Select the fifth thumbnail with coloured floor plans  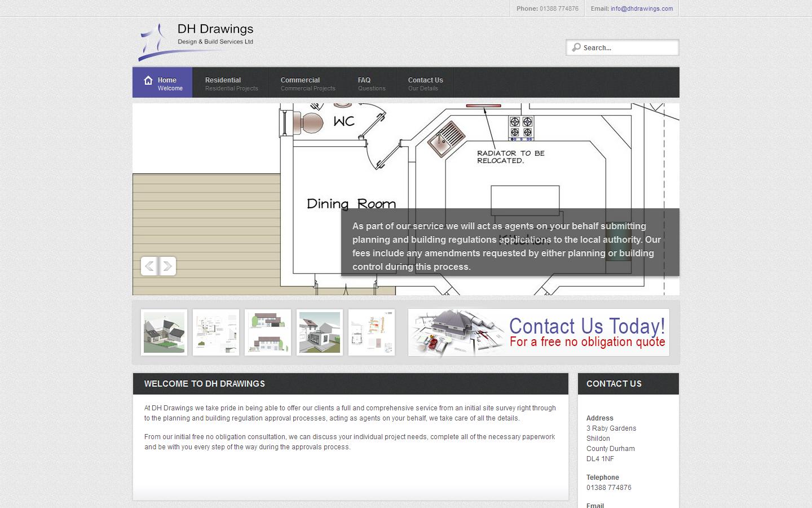pos(372,332)
